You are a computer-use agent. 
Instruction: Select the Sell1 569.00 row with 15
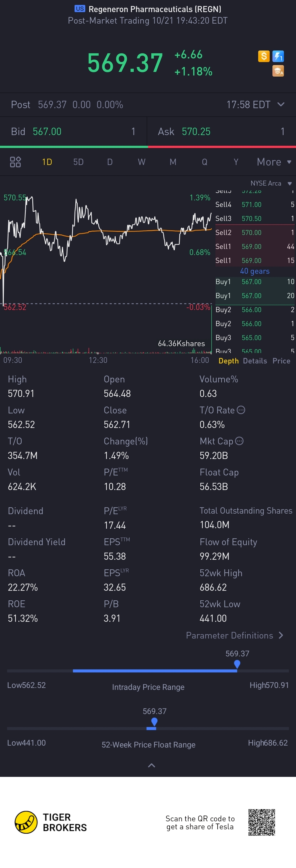255,261
